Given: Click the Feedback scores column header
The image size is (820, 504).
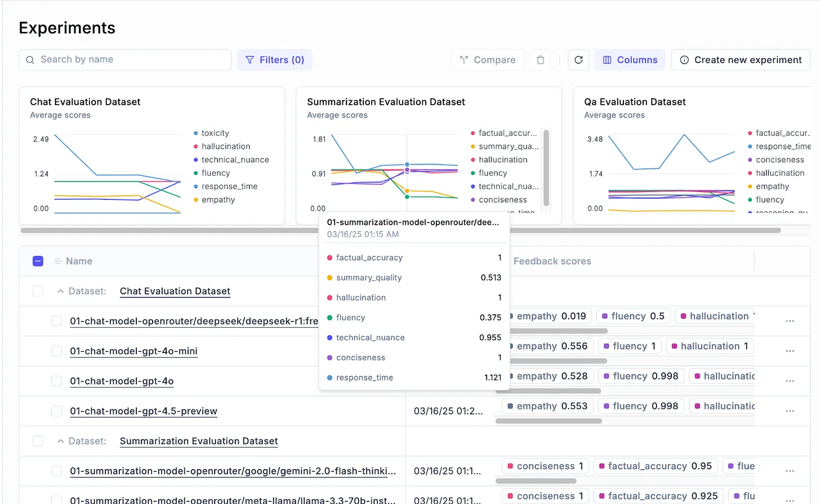Looking at the screenshot, I should click(x=552, y=261).
